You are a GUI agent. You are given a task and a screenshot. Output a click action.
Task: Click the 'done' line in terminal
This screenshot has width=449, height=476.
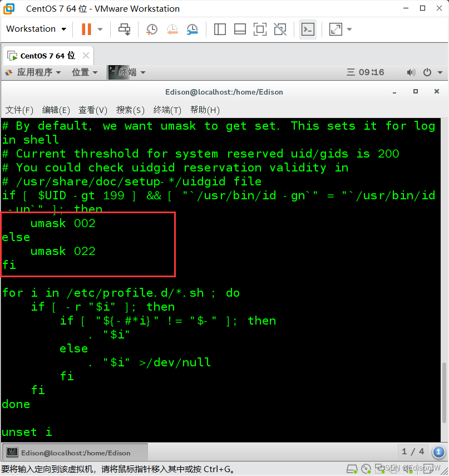click(16, 404)
